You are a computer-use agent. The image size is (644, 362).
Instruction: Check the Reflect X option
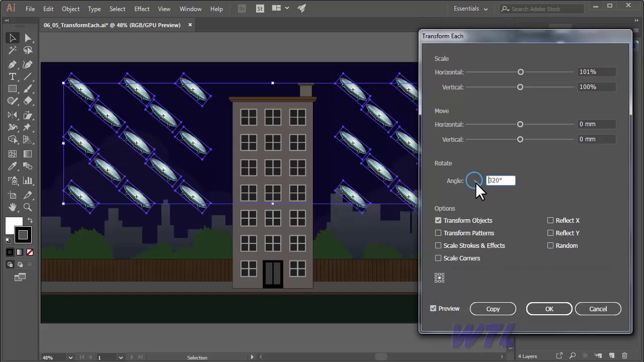point(550,220)
